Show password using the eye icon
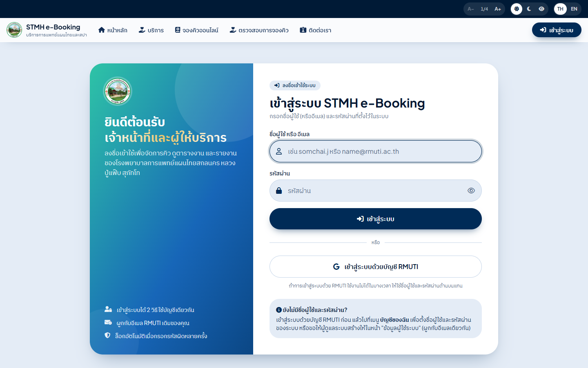588x368 pixels. tap(471, 191)
